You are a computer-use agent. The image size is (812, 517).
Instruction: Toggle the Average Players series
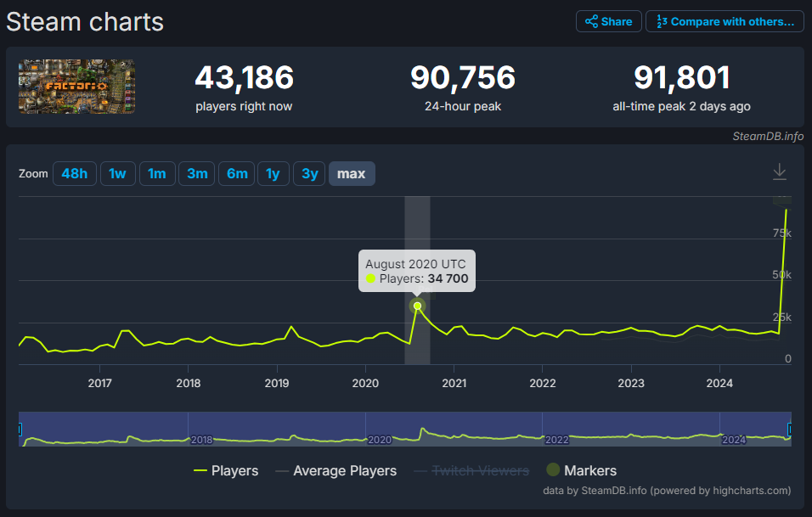(x=336, y=470)
